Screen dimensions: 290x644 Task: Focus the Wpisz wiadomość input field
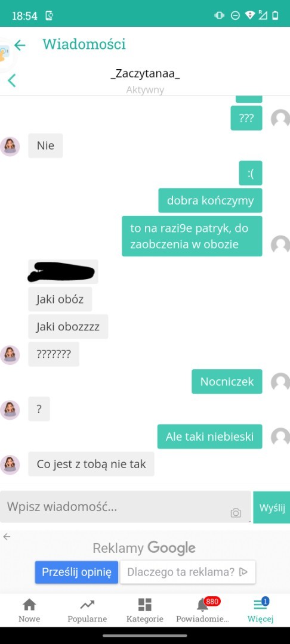[x=125, y=507]
